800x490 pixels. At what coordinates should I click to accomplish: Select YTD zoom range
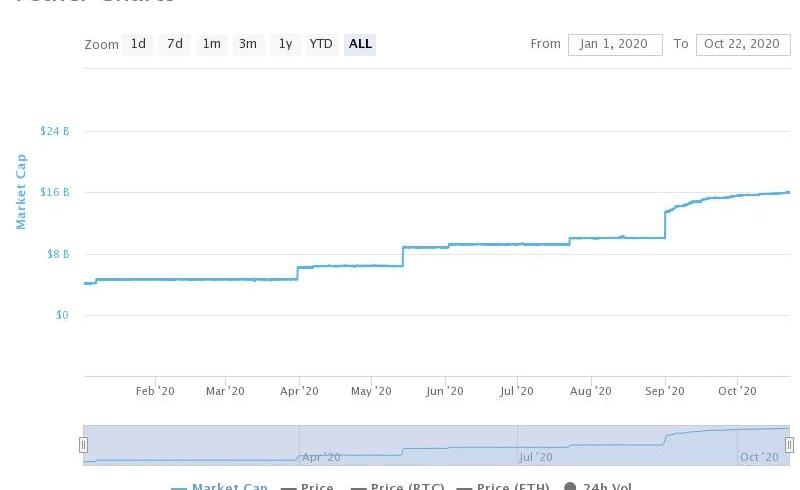pyautogui.click(x=321, y=44)
